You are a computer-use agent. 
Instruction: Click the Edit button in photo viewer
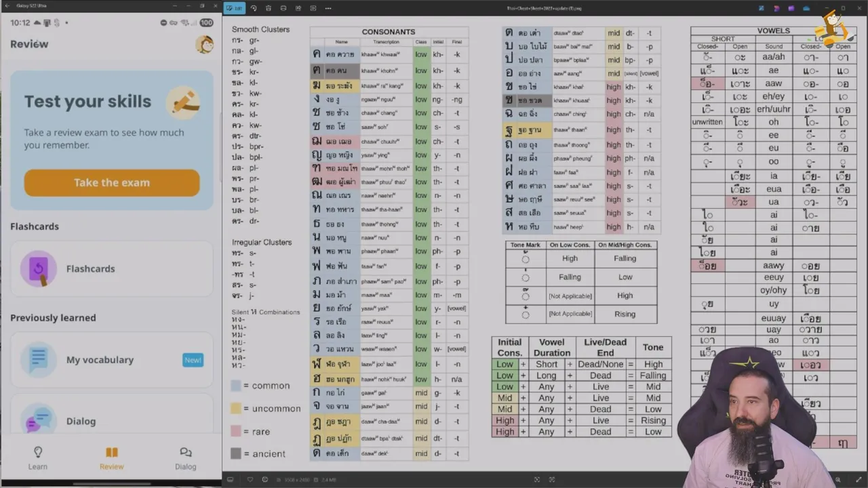(x=235, y=8)
